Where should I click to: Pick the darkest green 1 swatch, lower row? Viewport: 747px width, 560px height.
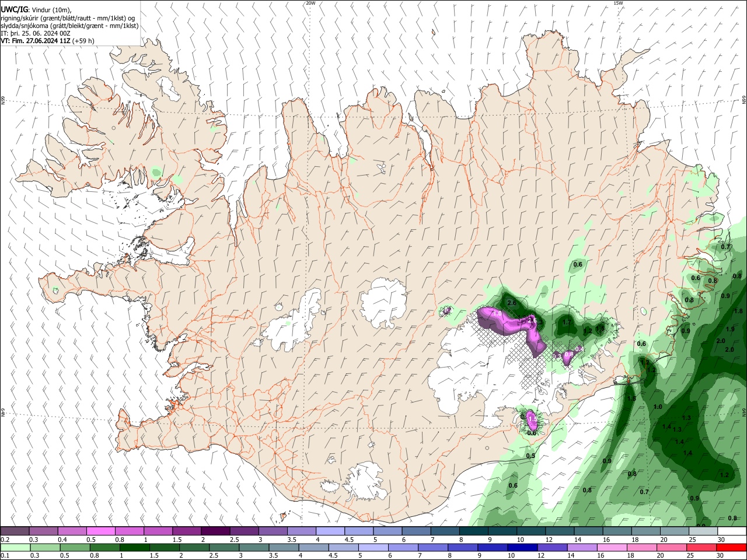(134, 547)
